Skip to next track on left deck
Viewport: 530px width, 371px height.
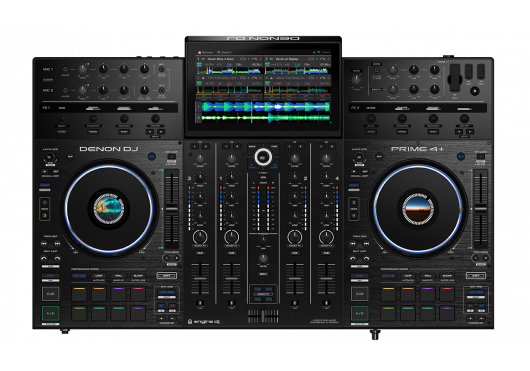[57, 243]
